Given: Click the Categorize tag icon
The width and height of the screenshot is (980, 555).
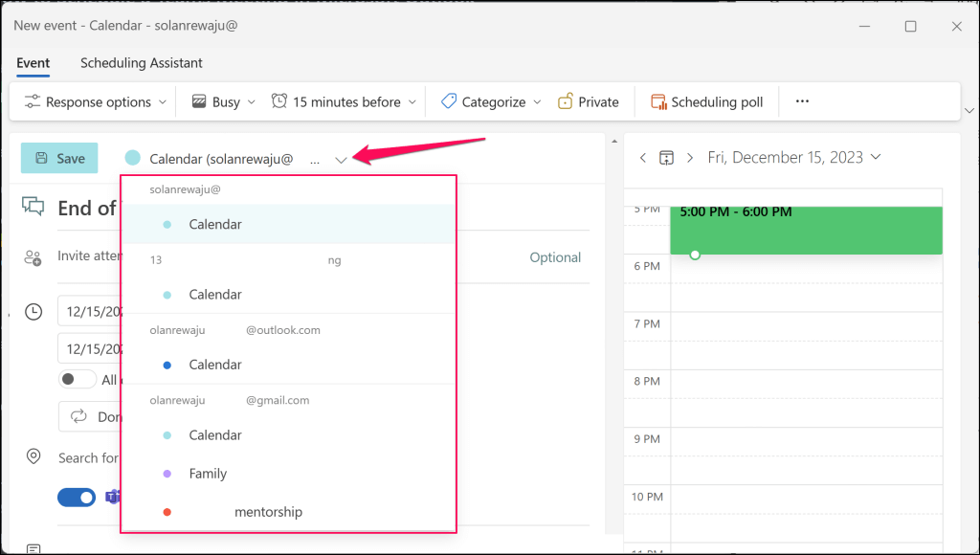Looking at the screenshot, I should tap(448, 101).
